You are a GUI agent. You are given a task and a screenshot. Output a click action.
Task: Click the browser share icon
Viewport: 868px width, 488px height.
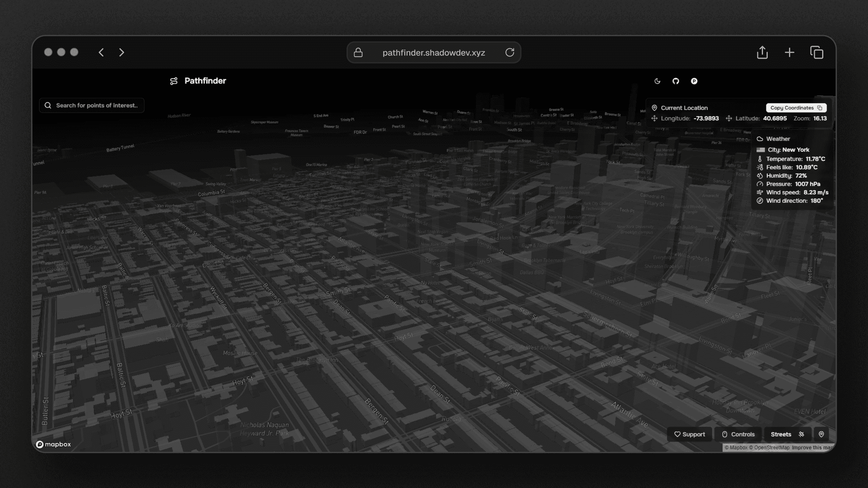coord(762,53)
